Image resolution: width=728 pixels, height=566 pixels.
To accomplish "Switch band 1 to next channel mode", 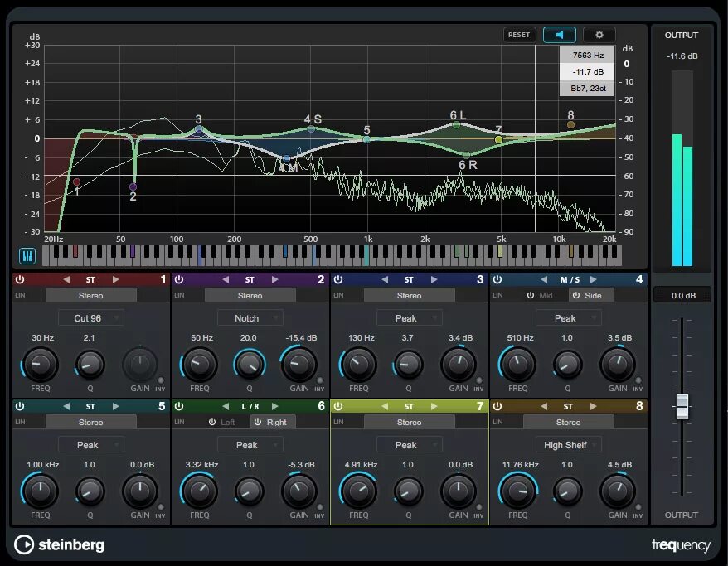I will pyautogui.click(x=115, y=279).
